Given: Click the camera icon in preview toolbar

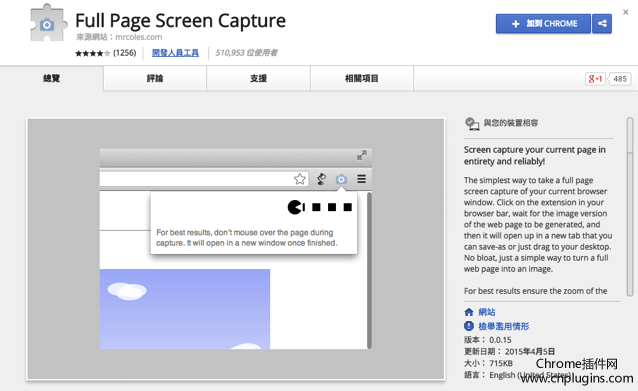Looking at the screenshot, I should pyautogui.click(x=341, y=179).
